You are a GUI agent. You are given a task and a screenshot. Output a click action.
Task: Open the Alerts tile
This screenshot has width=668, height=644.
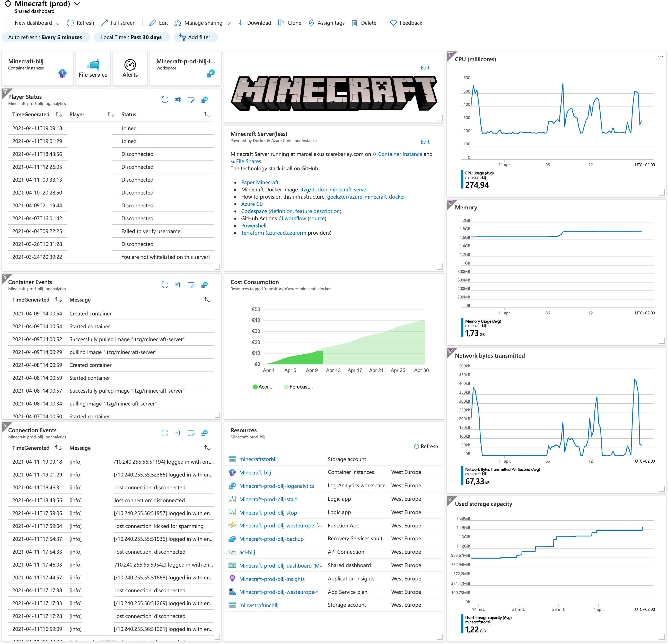[130, 68]
